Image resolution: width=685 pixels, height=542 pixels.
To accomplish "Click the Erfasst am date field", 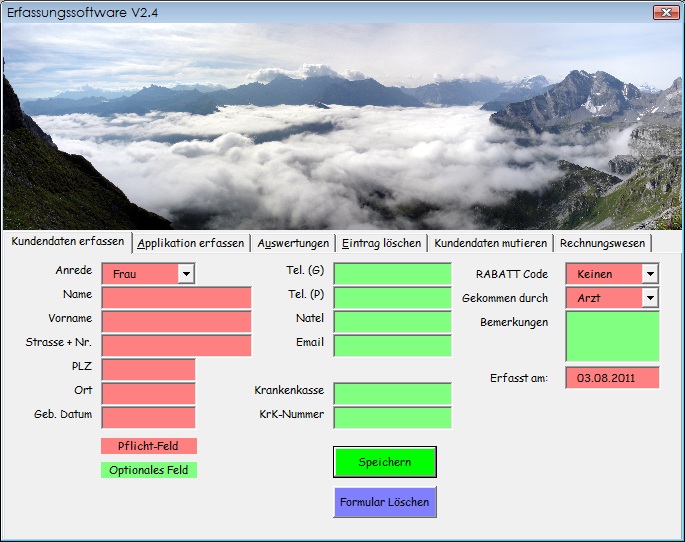I will pyautogui.click(x=612, y=378).
